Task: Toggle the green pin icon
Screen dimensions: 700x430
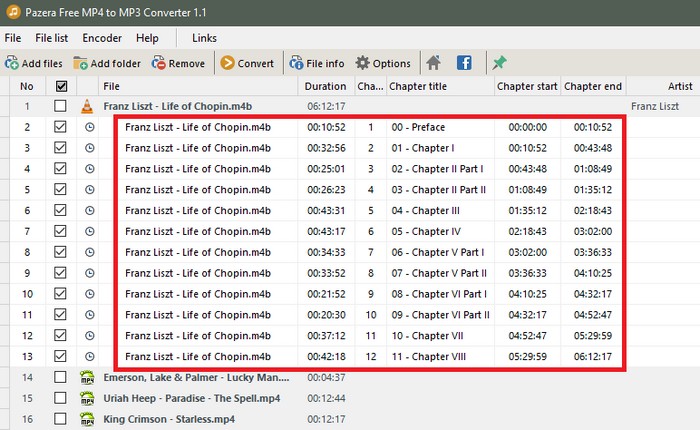Action: 500,63
